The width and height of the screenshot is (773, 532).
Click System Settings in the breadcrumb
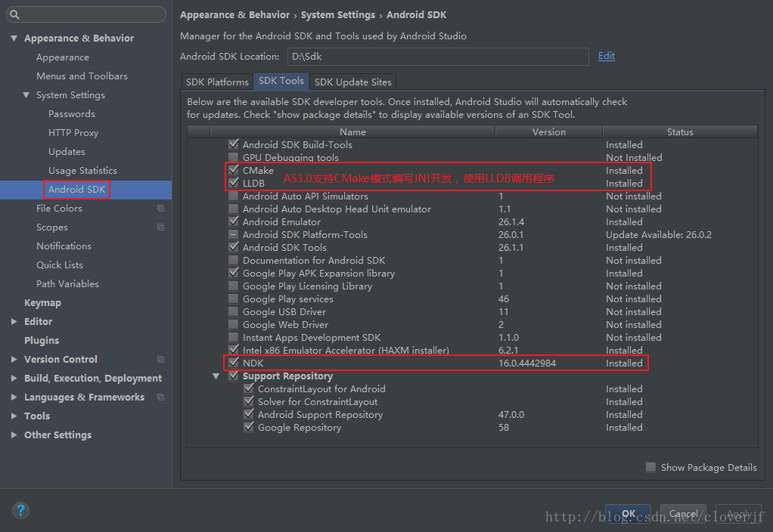point(337,15)
